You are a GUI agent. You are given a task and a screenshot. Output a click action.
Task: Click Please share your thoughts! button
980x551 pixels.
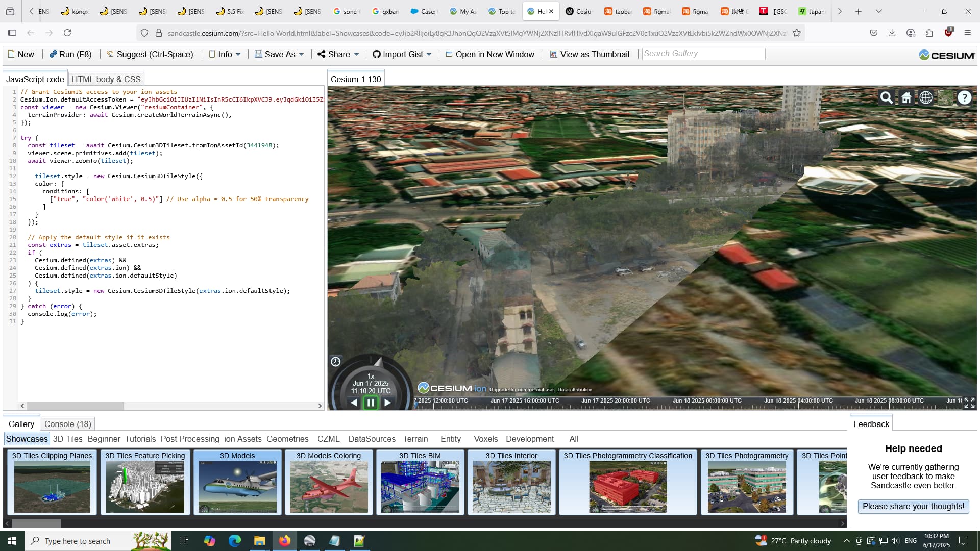coord(914,507)
